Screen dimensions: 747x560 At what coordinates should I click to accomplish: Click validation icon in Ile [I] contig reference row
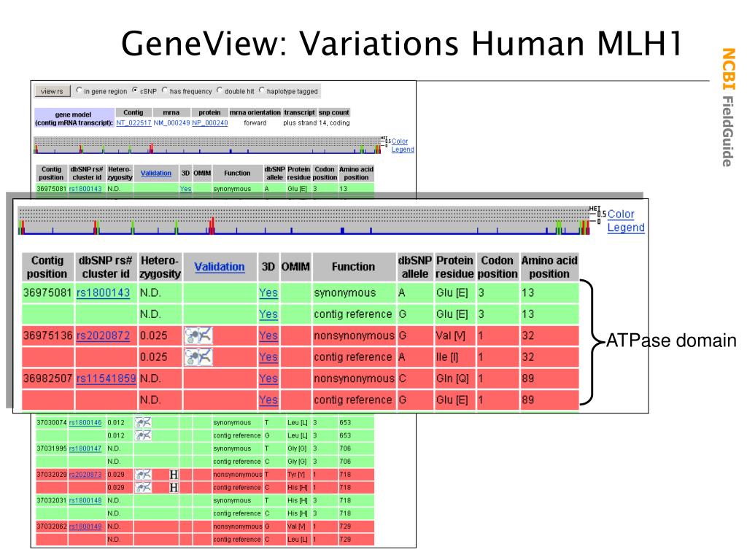[x=198, y=357]
